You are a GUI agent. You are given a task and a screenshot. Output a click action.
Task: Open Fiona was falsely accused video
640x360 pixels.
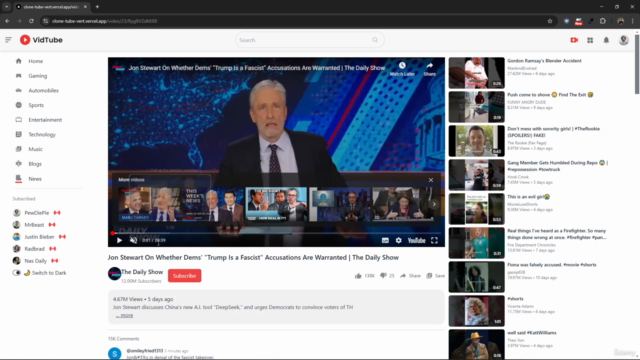tap(476, 277)
